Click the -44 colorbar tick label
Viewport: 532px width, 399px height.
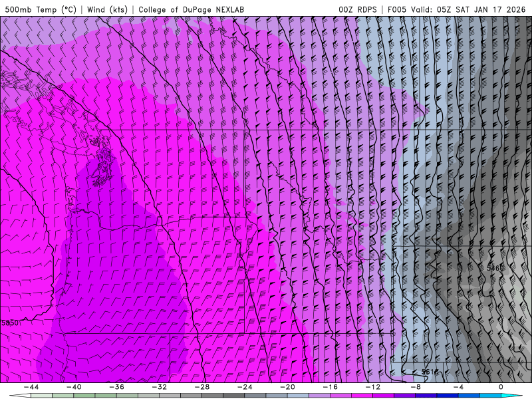31,387
